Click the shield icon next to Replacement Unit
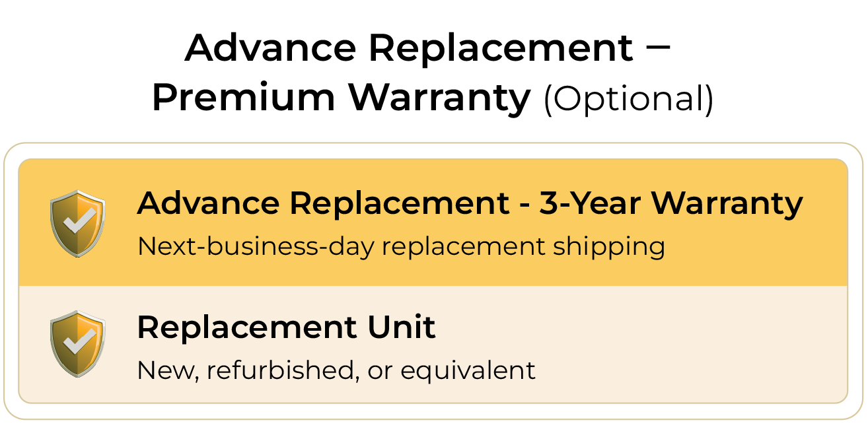 78,343
